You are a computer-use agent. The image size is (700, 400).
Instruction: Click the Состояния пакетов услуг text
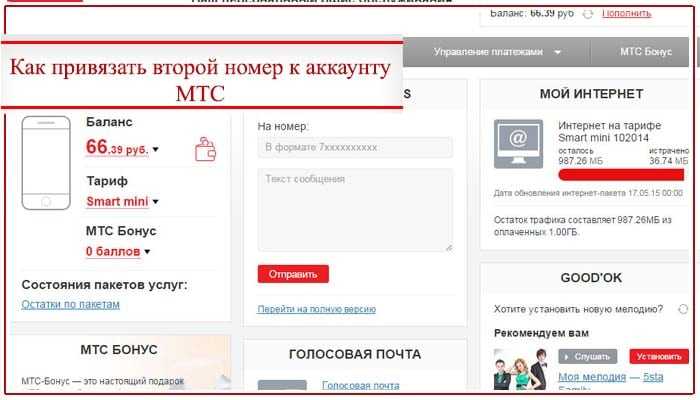click(104, 285)
